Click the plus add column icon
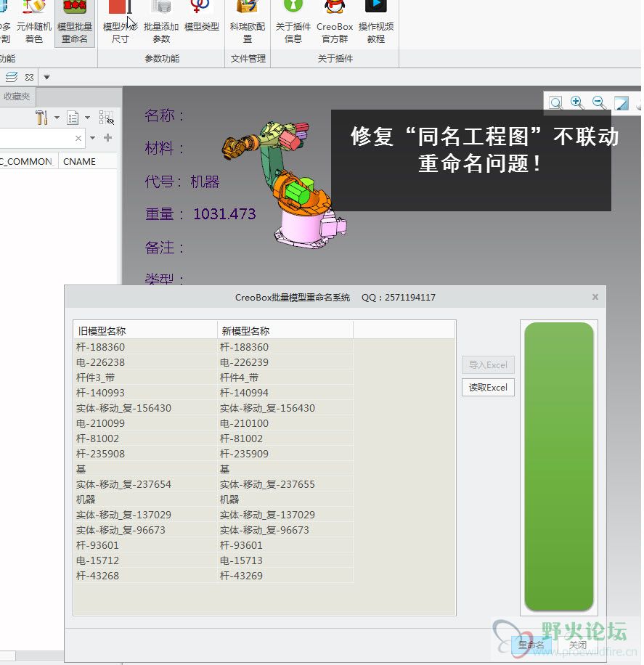644x665 pixels. pos(107,137)
